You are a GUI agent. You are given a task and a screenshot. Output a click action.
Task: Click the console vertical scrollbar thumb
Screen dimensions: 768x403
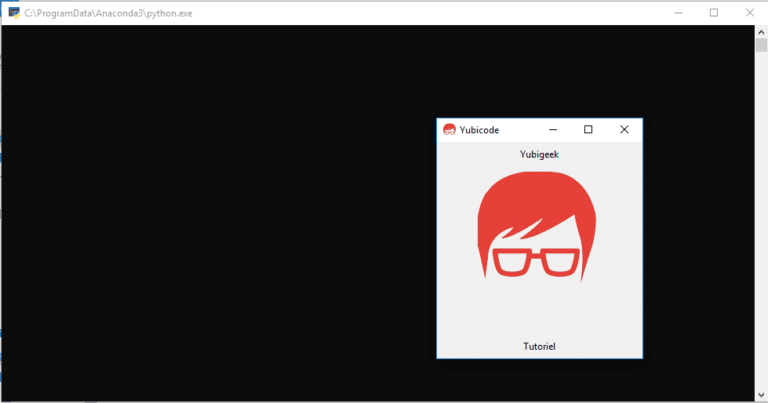(761, 45)
